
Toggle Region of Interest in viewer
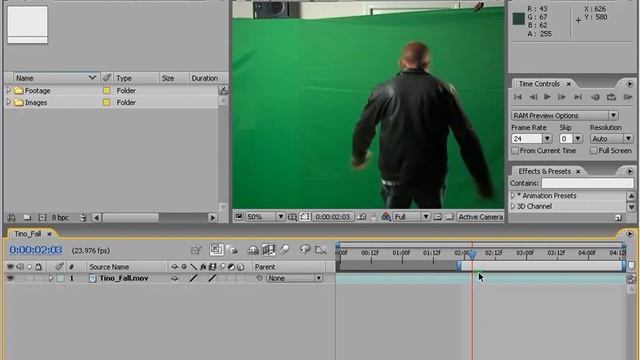(438, 217)
